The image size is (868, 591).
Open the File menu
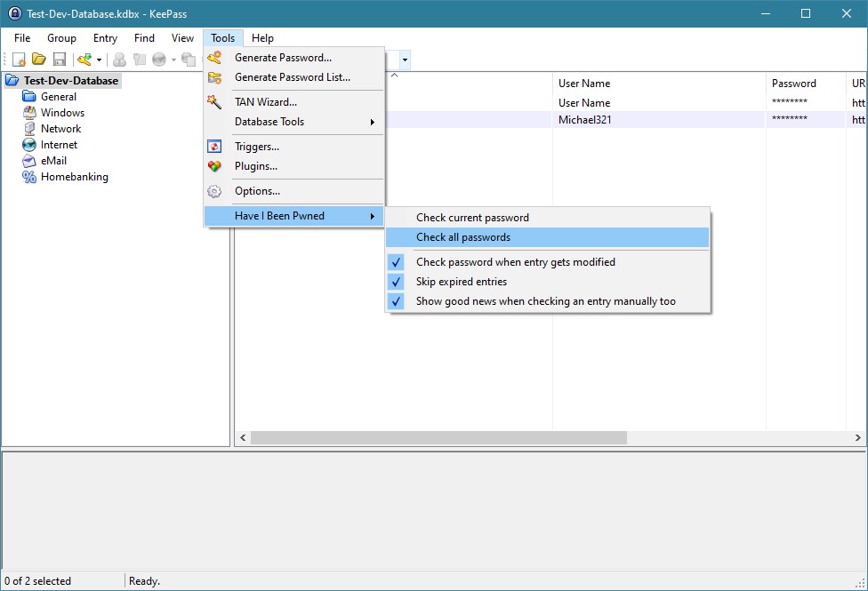pos(22,37)
